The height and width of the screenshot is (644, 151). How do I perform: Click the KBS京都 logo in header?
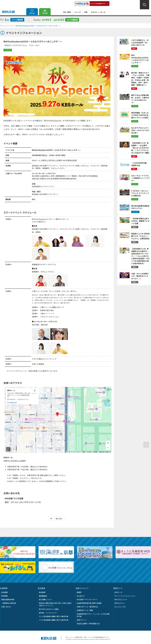pos(8,12)
